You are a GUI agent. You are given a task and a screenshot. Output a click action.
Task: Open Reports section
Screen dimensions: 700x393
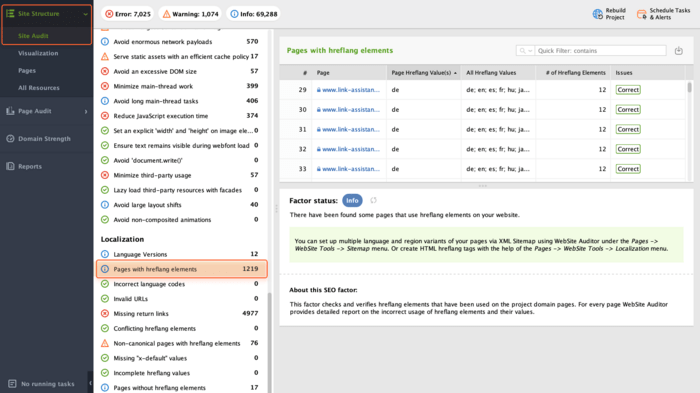pos(30,167)
